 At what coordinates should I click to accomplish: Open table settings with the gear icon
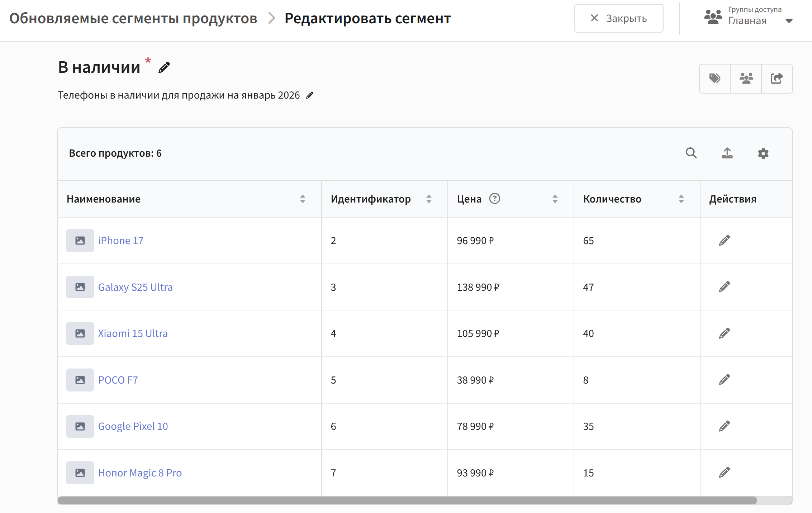click(763, 153)
